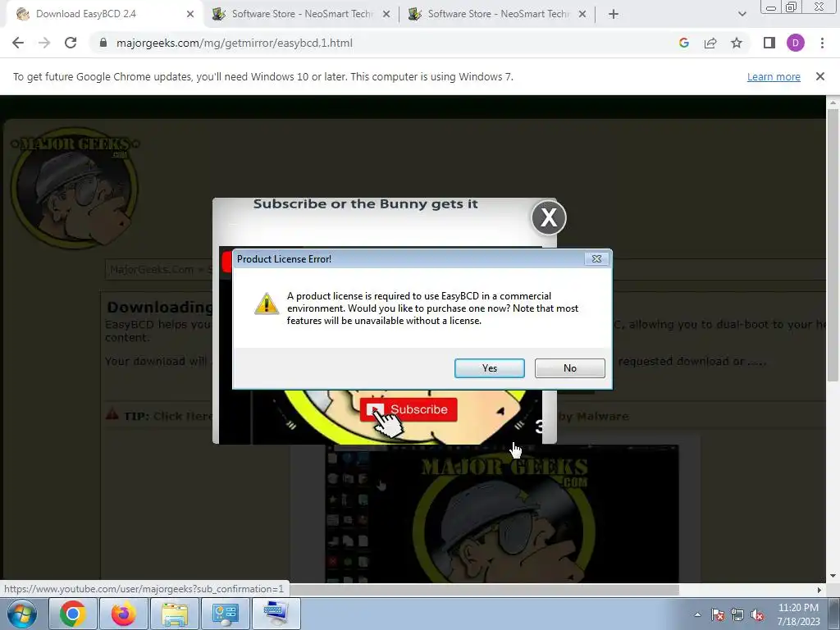Click the MajorGeeks video thumbnail

(502, 514)
